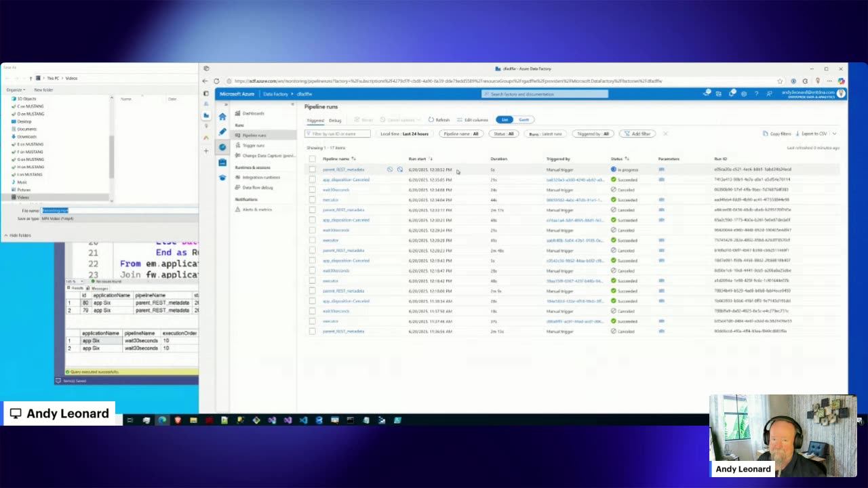Image resolution: width=868 pixels, height=488 pixels.
Task: Open Trigger runs in the sidebar
Action: point(254,145)
